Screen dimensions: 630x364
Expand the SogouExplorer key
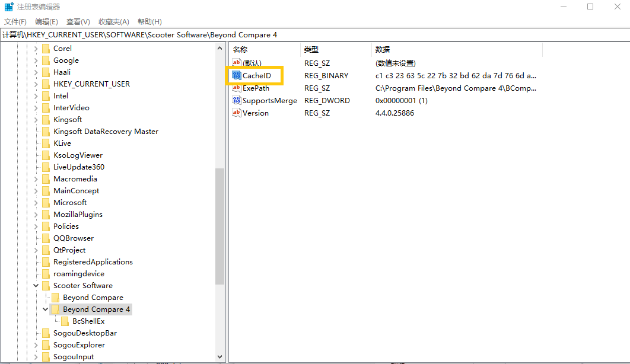36,345
